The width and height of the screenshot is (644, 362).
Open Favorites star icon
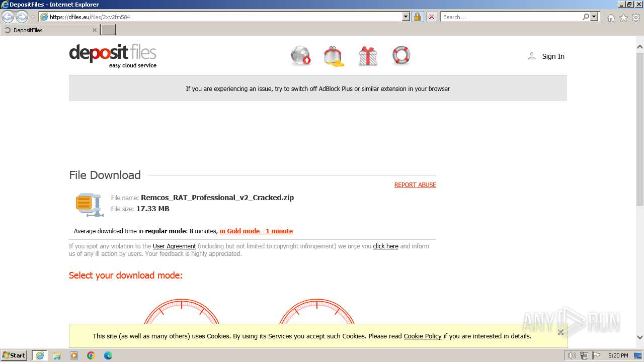pyautogui.click(x=623, y=18)
